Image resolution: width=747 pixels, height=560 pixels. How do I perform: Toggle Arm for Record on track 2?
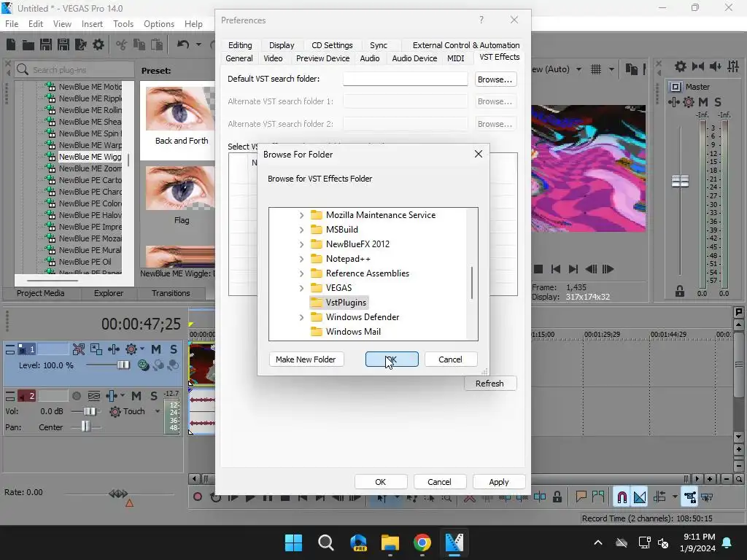pyautogui.click(x=76, y=396)
